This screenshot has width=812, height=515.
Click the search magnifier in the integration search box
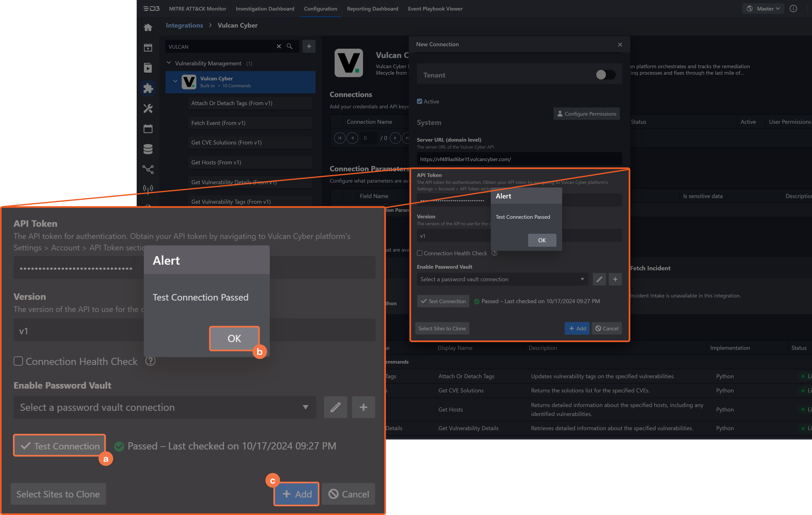click(289, 46)
